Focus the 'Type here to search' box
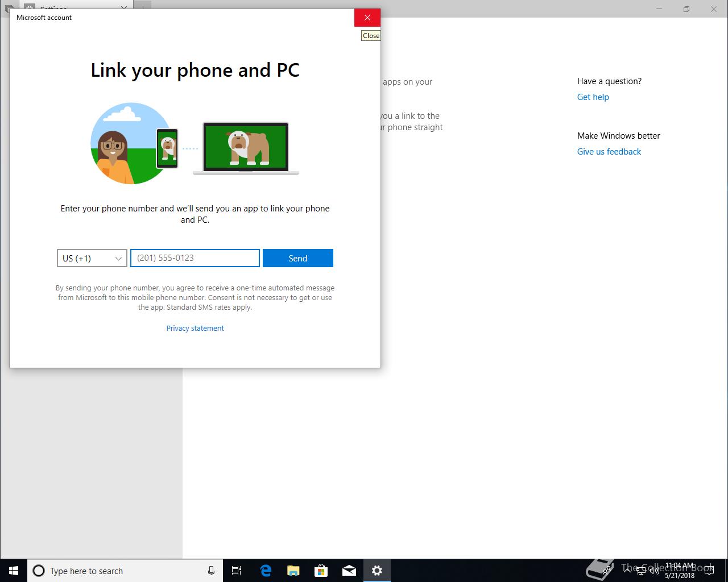 coord(125,571)
